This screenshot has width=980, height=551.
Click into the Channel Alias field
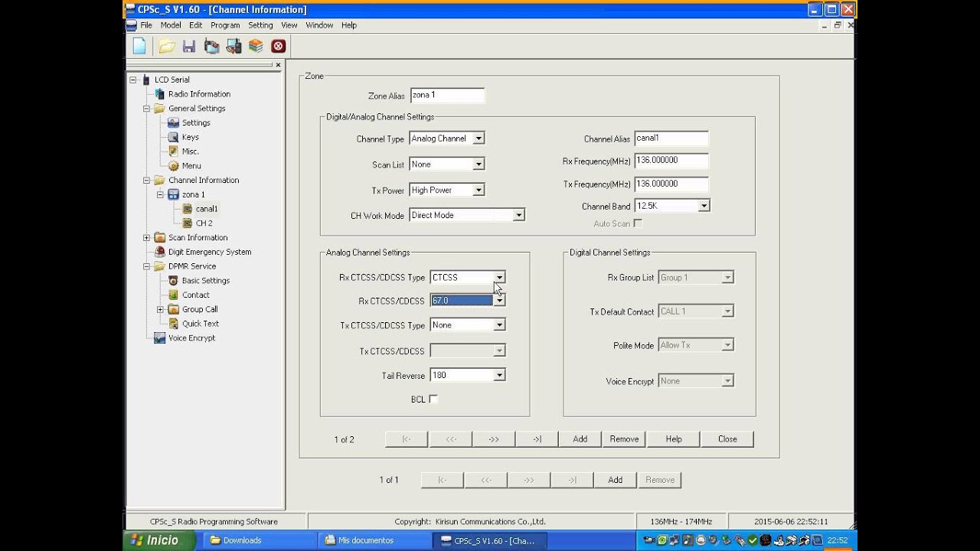[x=671, y=139]
